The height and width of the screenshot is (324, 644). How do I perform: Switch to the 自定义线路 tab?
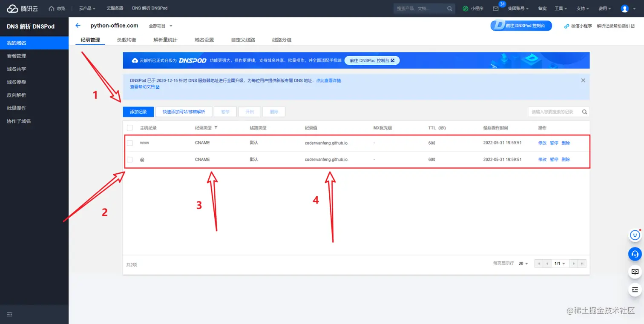click(243, 40)
